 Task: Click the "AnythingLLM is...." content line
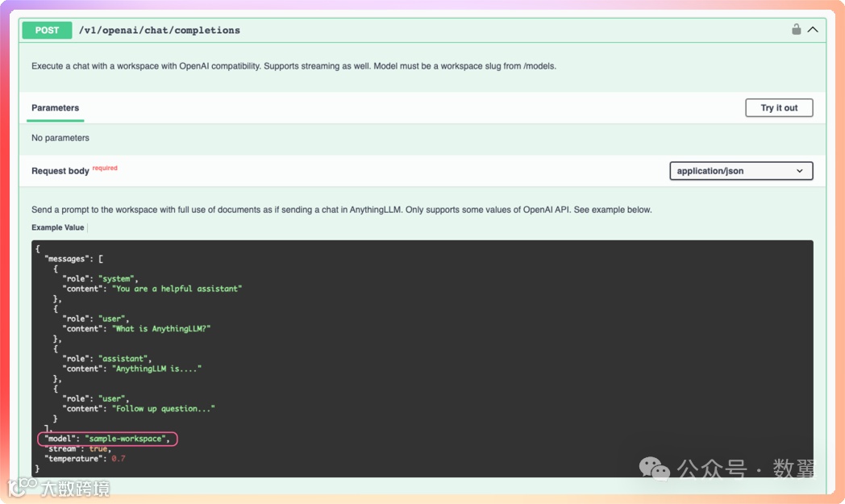[132, 369]
